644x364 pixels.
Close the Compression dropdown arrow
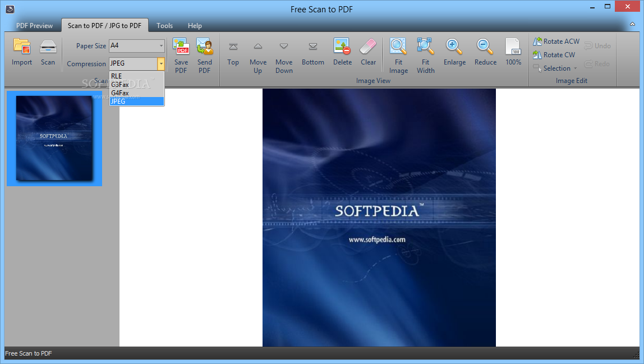[x=161, y=63]
